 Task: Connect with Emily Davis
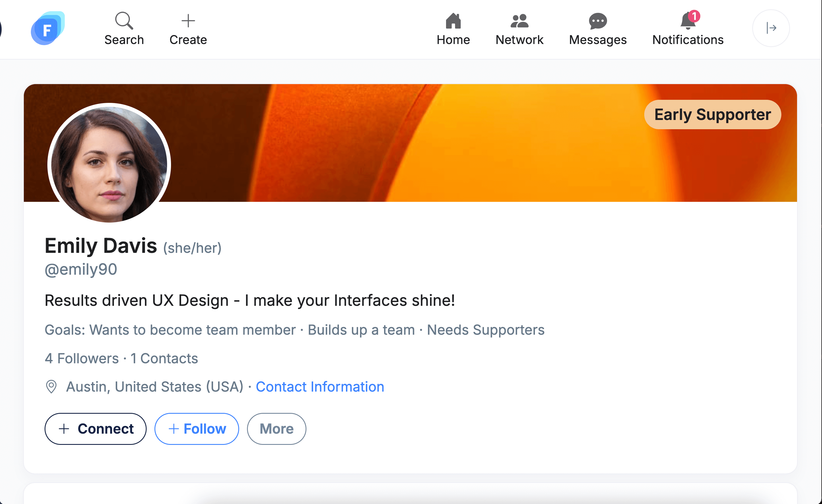(x=95, y=429)
